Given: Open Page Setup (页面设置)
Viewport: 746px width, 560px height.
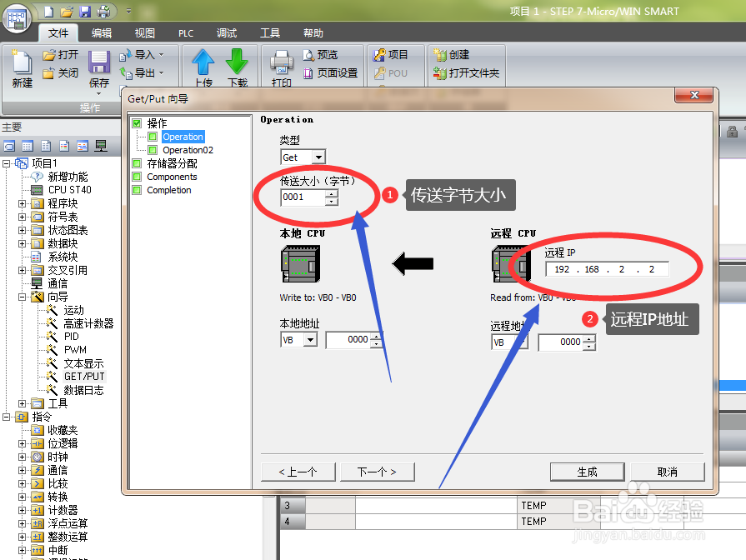Looking at the screenshot, I should coord(330,72).
